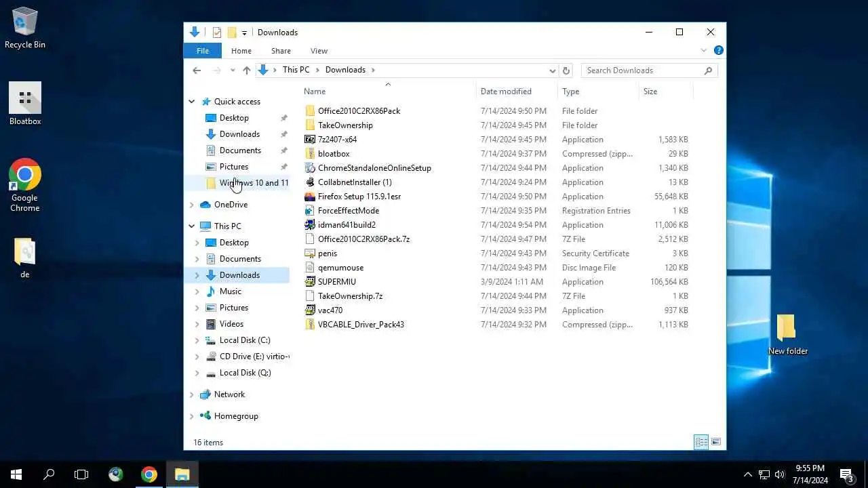Select Desktop under Quick access

[x=234, y=118]
